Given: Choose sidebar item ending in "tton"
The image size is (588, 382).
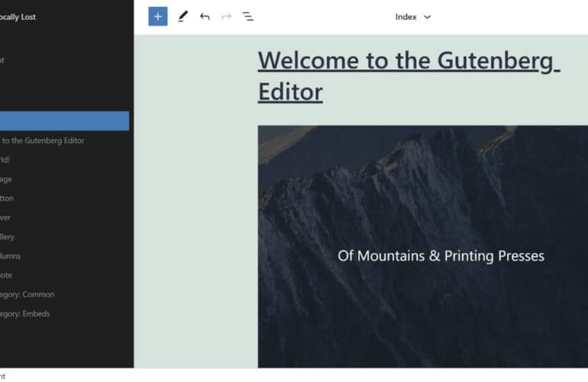Looking at the screenshot, I should [8, 198].
